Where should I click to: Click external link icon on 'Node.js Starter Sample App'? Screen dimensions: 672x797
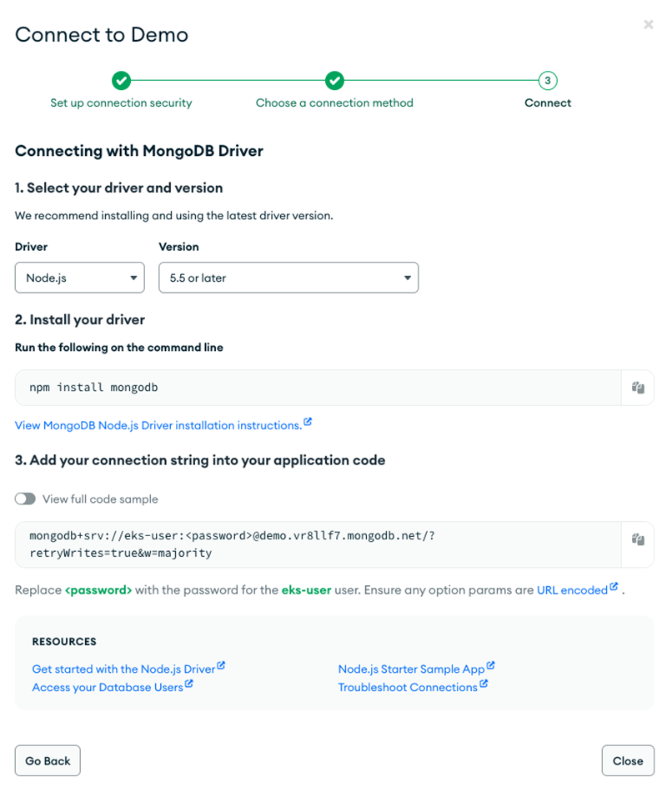(x=492, y=664)
